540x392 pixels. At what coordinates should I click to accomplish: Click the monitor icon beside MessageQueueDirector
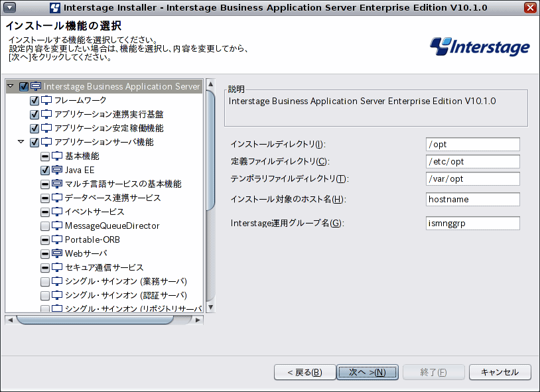click(x=57, y=226)
